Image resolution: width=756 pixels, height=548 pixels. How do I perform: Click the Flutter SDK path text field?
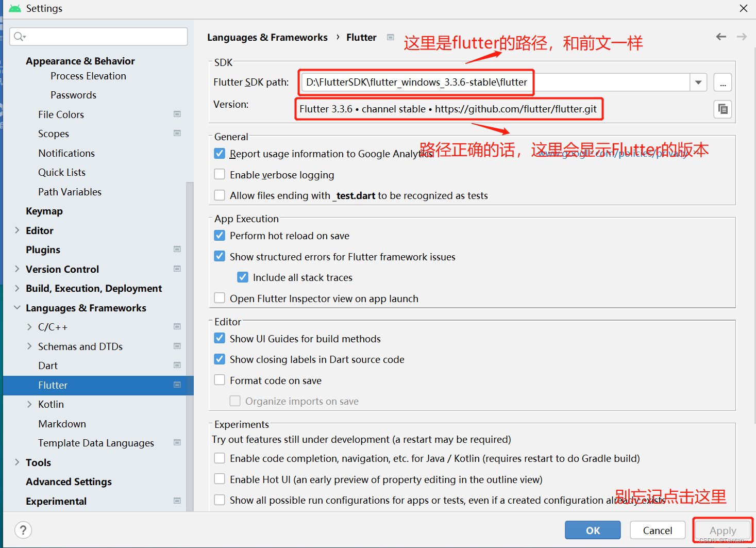496,82
